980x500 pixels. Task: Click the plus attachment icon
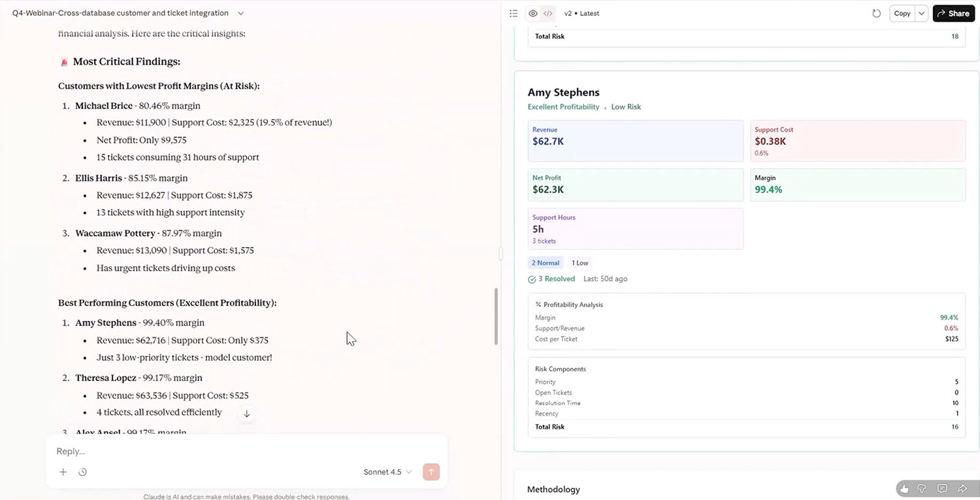(63, 472)
